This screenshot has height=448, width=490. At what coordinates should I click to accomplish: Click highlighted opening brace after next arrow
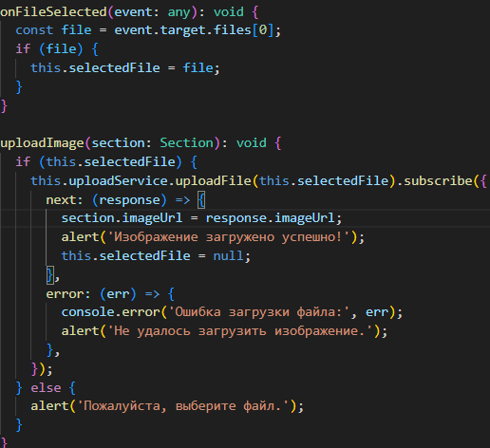[x=201, y=200]
